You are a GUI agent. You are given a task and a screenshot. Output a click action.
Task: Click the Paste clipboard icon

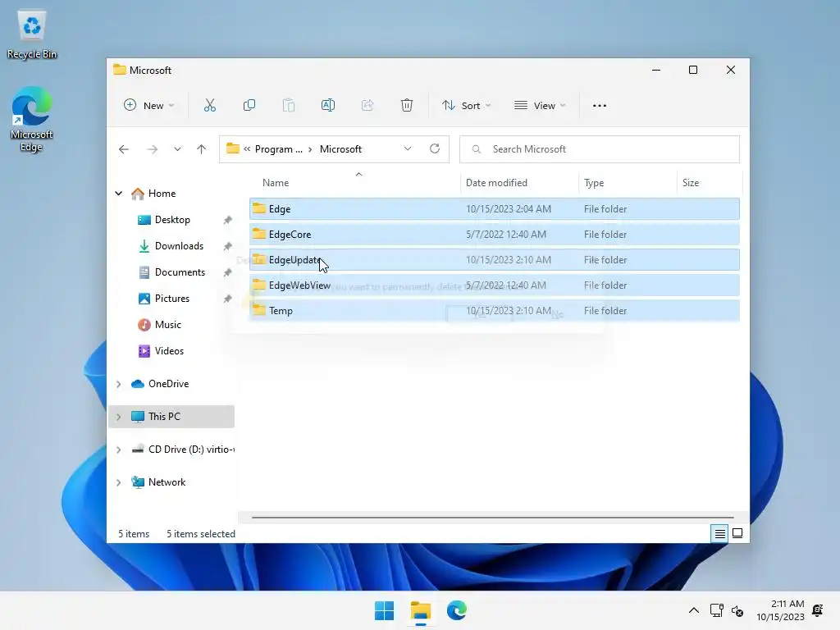coord(289,106)
